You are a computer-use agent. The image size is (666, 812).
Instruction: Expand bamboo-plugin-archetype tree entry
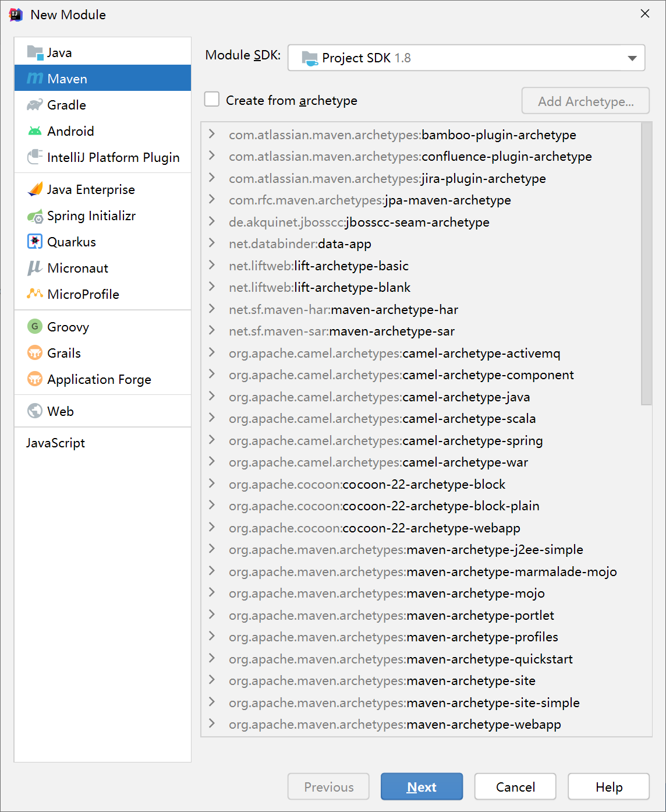(x=212, y=134)
